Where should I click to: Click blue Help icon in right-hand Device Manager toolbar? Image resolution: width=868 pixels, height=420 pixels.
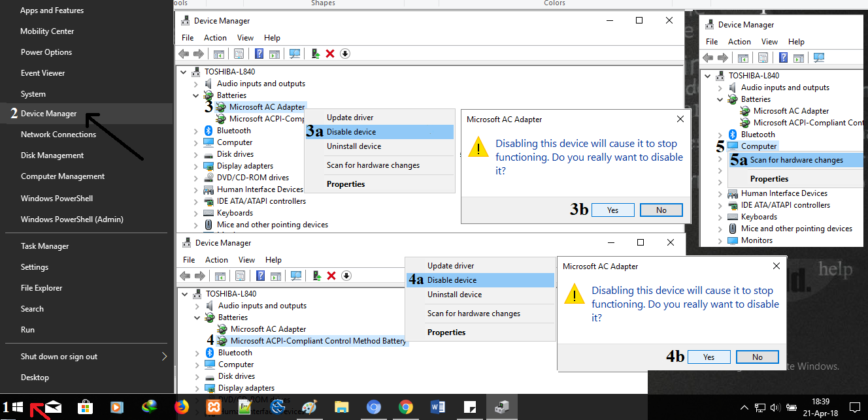coord(783,58)
